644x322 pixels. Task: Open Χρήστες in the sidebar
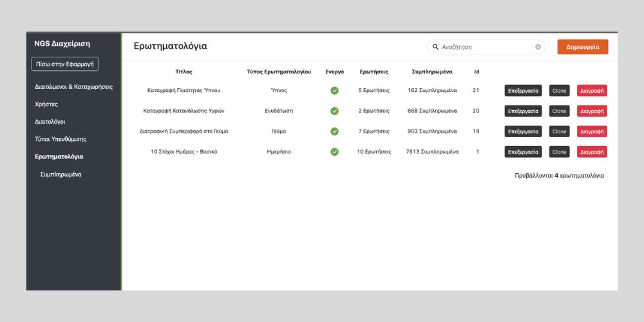pos(46,104)
